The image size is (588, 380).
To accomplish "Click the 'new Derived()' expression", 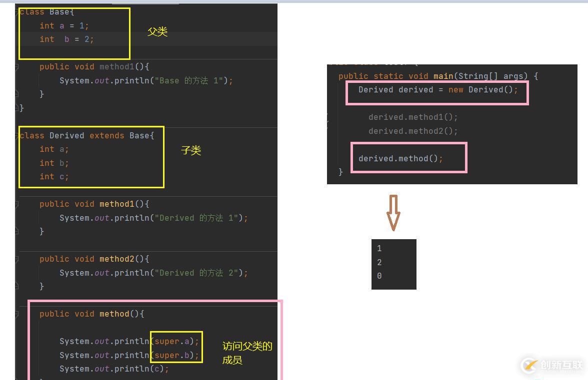I will (x=480, y=90).
